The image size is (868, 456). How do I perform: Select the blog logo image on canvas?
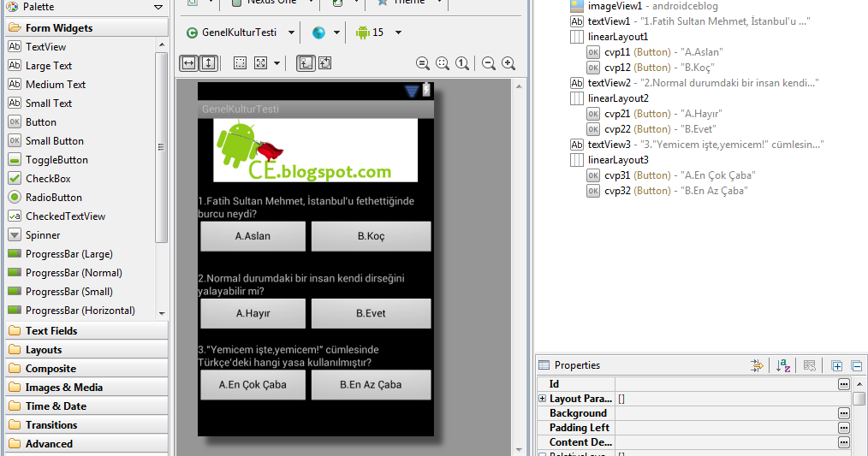click(316, 150)
